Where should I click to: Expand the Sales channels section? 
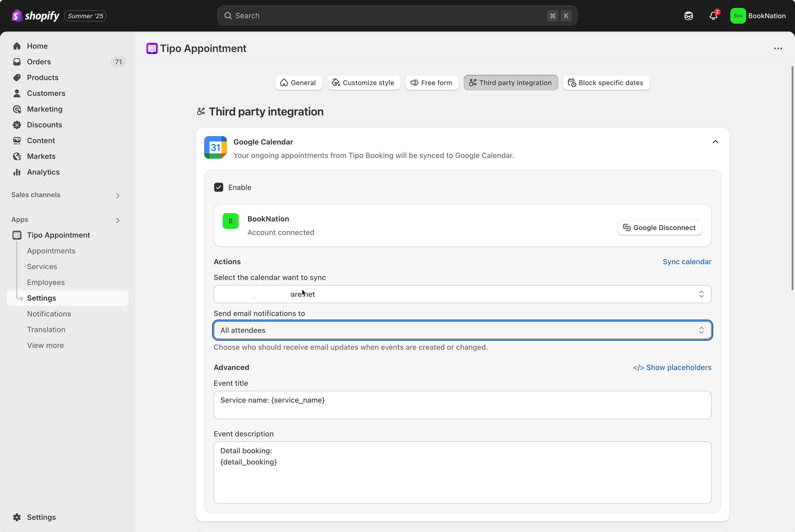[x=118, y=196]
